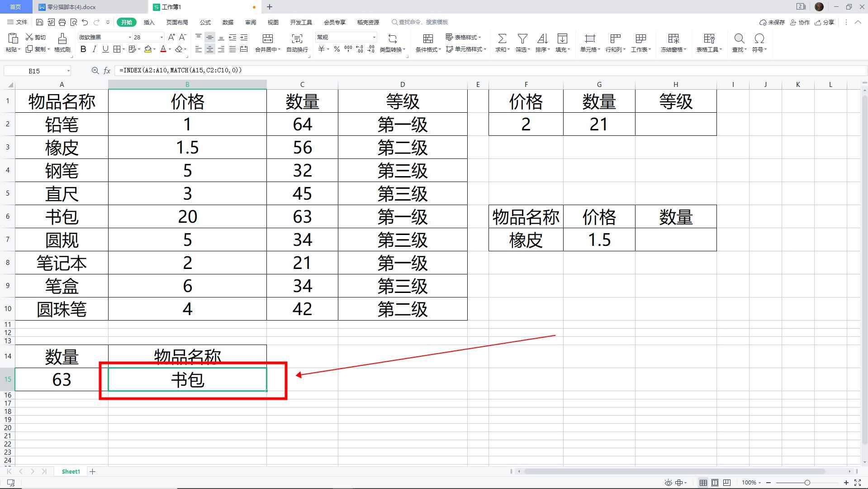Click the 查找 find icon
The height and width of the screenshot is (489, 868).
tap(739, 40)
